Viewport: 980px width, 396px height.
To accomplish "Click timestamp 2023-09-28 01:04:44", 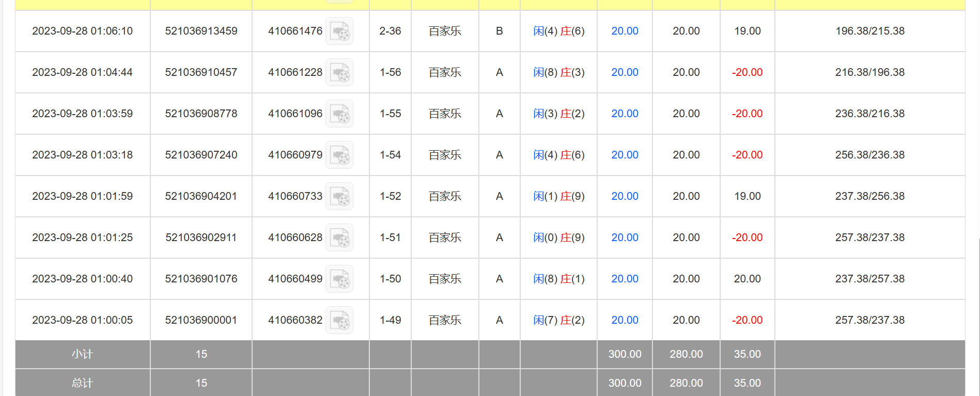I will (83, 72).
